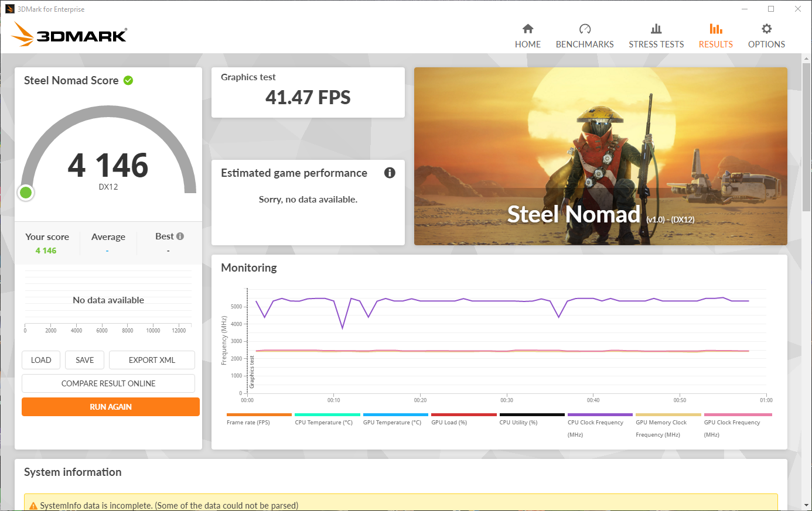Screen dimensions: 812x511
Task: Toggle GPU Memory Clock Frequency legend series
Action: 668,426
